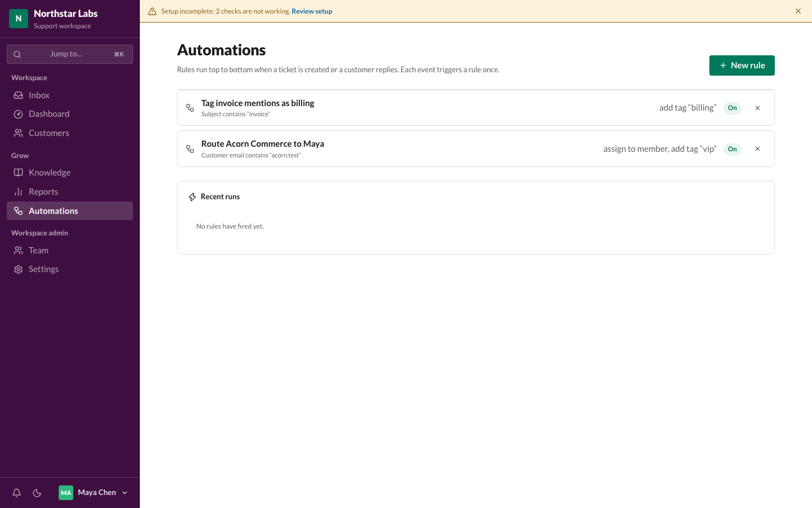The width and height of the screenshot is (812, 508).
Task: Go to the Dashboard page
Action: (x=70, y=114)
